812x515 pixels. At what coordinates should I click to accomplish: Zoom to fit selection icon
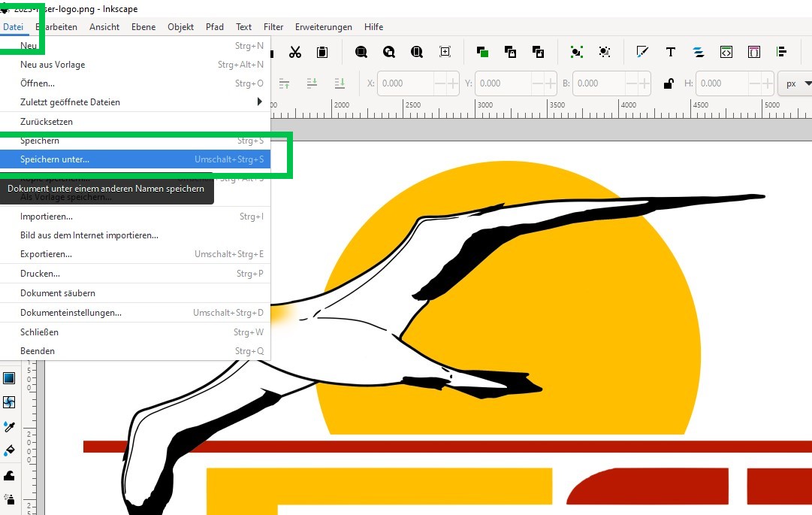361,52
